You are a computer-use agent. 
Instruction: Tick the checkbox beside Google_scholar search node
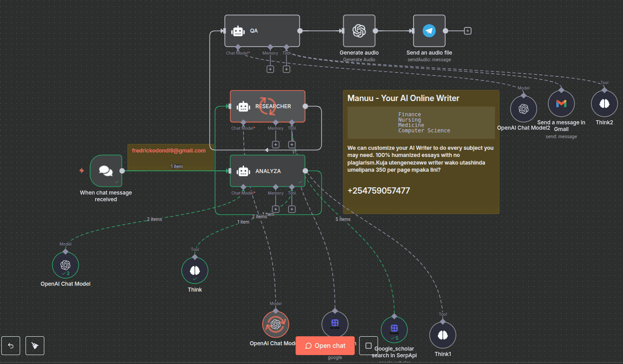coord(368,346)
